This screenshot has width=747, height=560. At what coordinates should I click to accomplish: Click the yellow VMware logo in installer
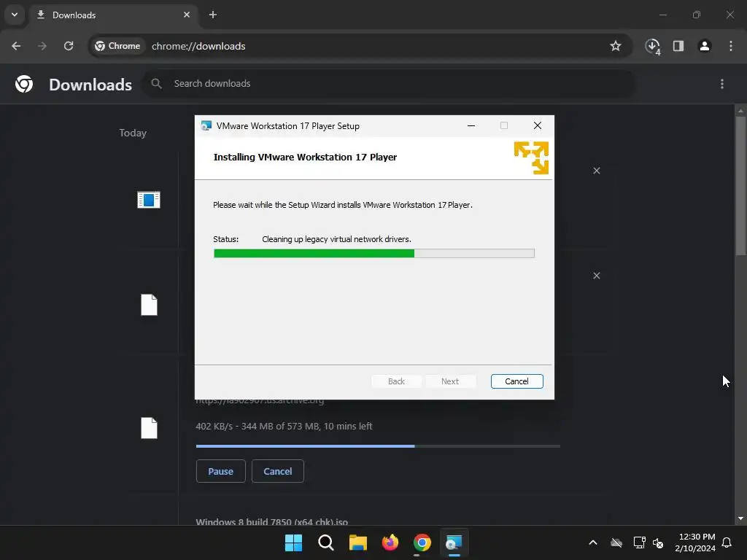(x=531, y=157)
